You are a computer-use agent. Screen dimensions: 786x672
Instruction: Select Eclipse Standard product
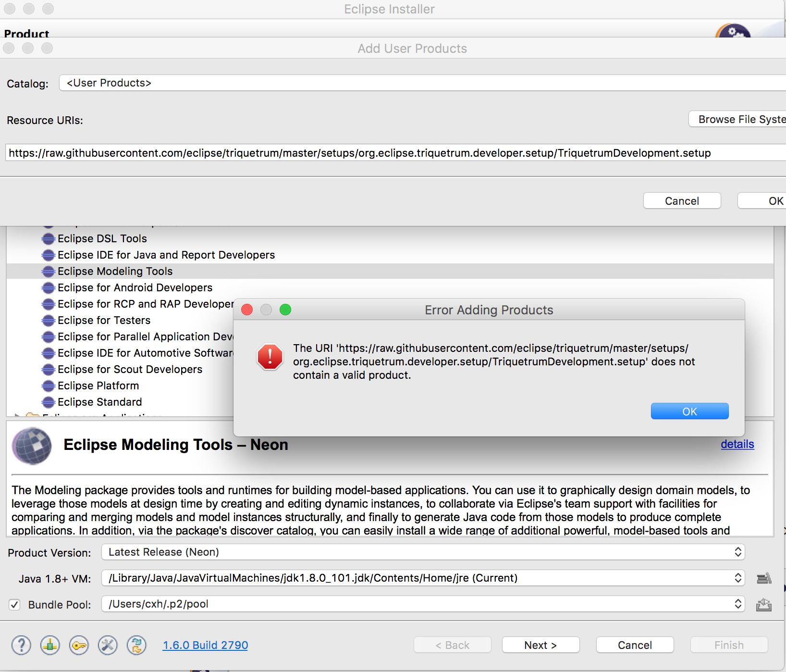coord(99,402)
